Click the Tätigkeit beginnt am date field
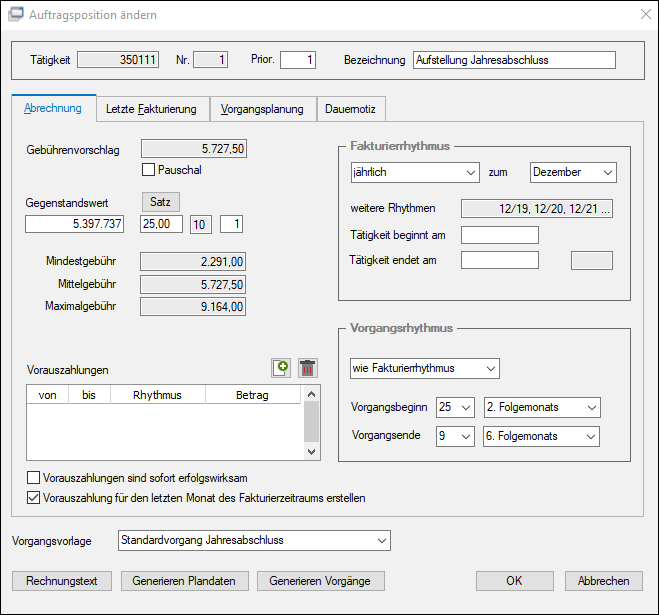Image resolution: width=659 pixels, height=615 pixels. [x=500, y=235]
